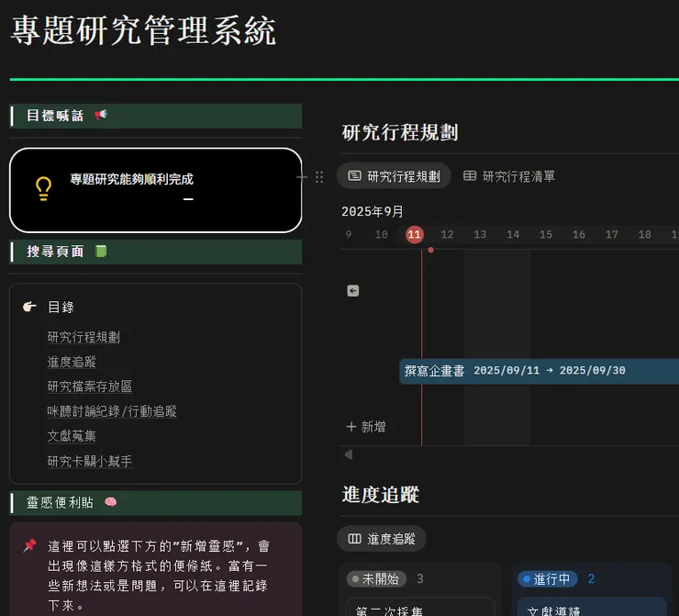Image resolution: width=679 pixels, height=616 pixels.
Task: Click the 進行中 status group label
Action: 548,578
